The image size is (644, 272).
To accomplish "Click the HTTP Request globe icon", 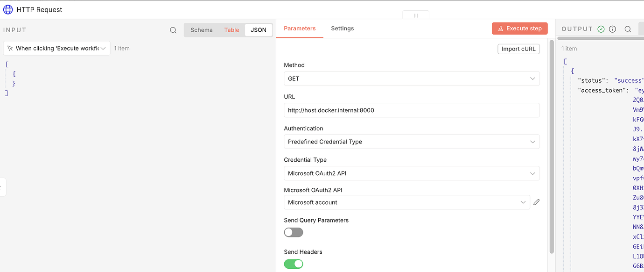I will coord(8,9).
